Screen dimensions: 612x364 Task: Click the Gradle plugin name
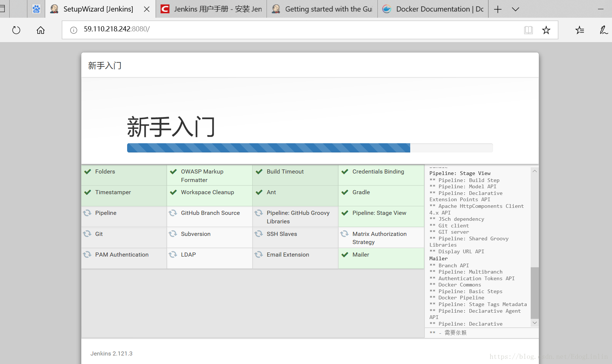coord(361,192)
